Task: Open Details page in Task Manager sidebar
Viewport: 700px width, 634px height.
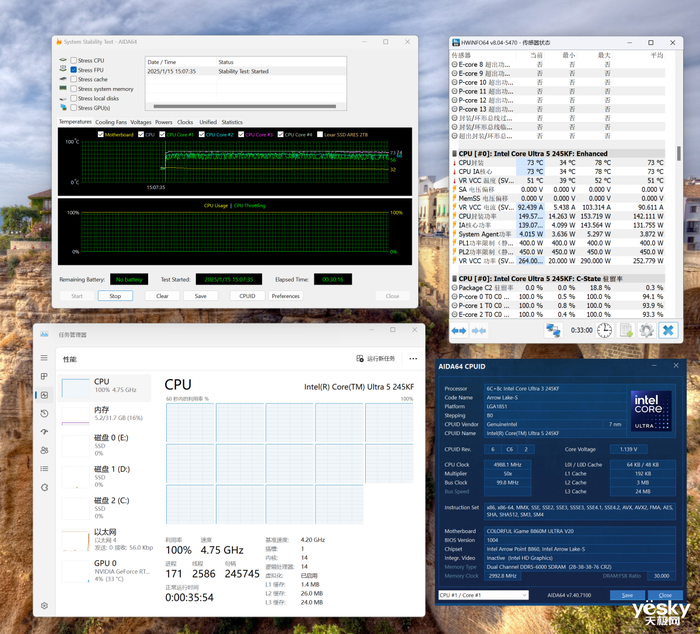Action: point(44,468)
